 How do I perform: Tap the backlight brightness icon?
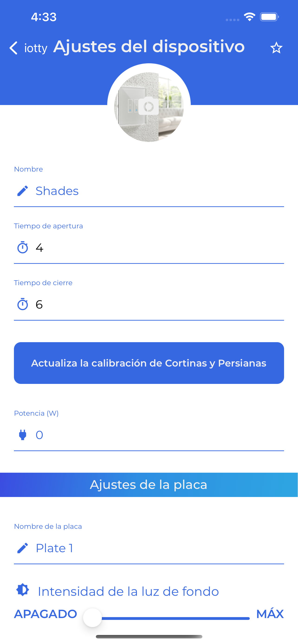pos(23,590)
